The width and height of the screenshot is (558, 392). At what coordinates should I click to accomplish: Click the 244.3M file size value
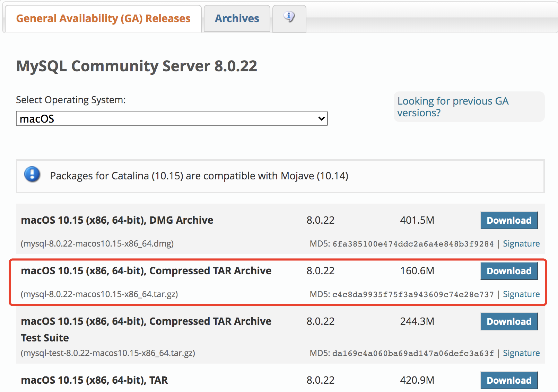click(417, 321)
